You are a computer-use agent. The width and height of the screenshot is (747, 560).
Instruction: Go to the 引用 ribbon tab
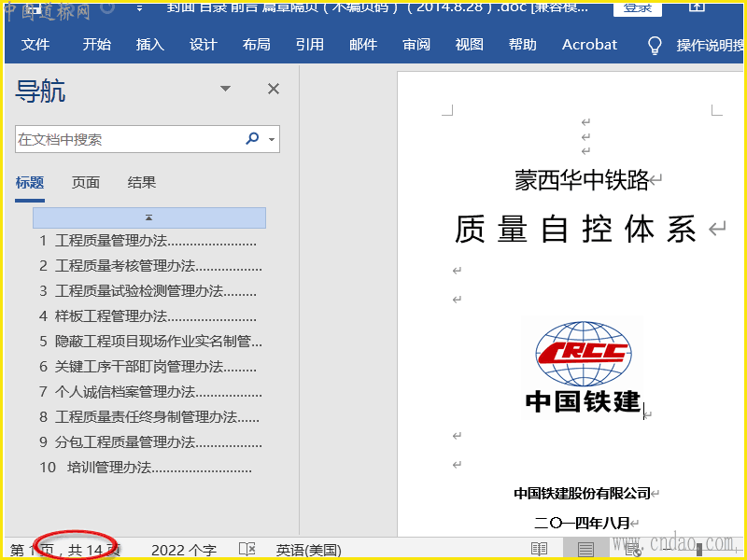tap(310, 44)
